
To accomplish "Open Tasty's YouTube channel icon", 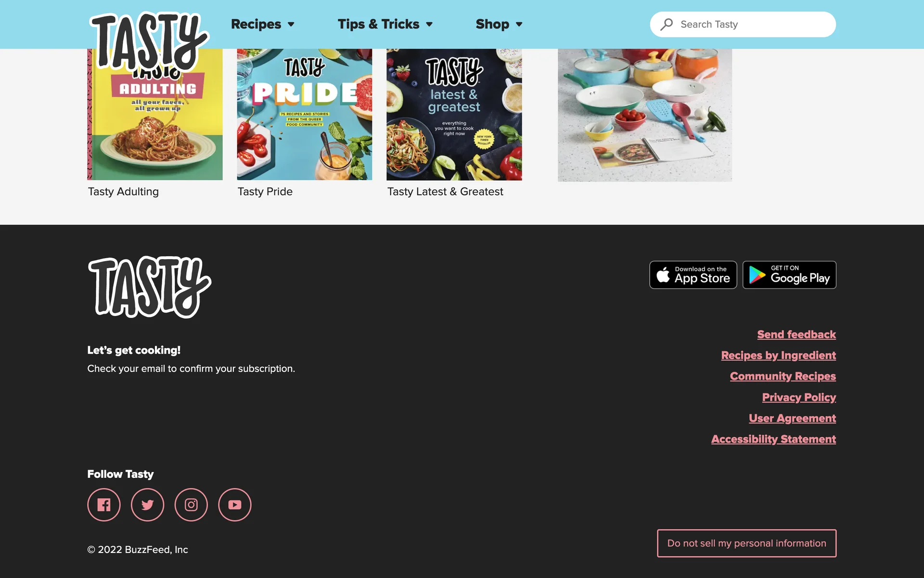I will [x=235, y=505].
